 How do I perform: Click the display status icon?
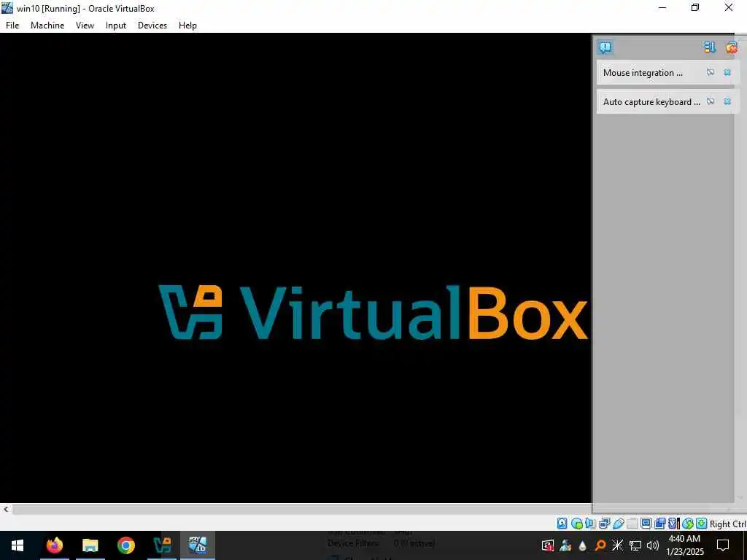pos(646,524)
